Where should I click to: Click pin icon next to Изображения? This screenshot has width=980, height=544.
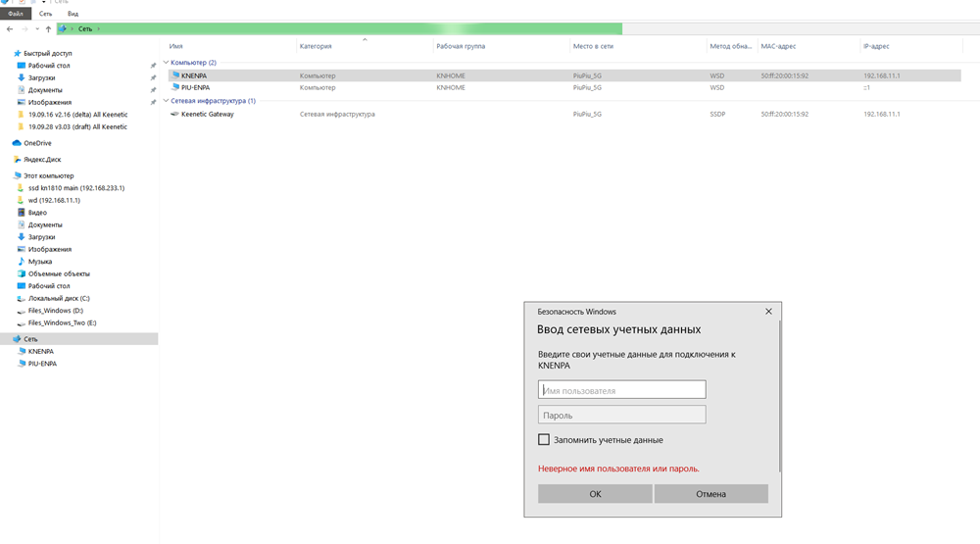coord(153,102)
